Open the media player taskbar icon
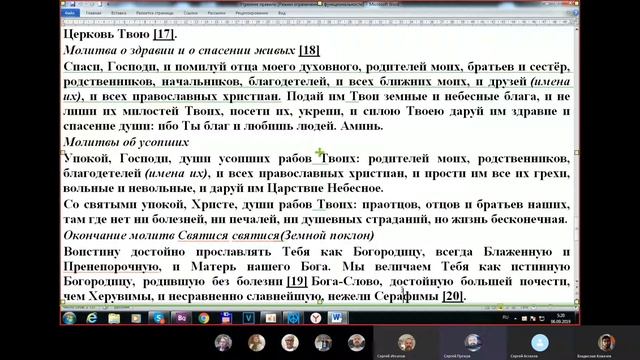 coord(136,318)
